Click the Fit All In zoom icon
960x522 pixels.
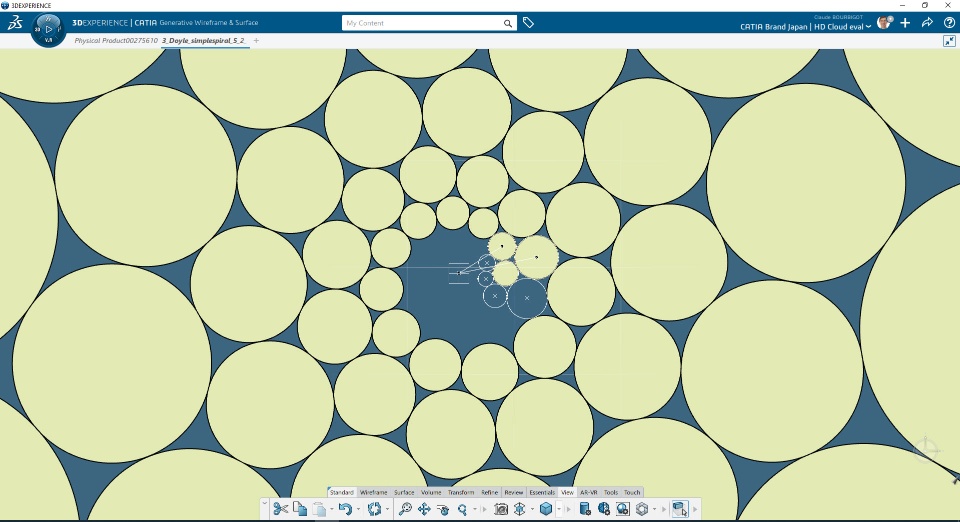(x=405, y=509)
